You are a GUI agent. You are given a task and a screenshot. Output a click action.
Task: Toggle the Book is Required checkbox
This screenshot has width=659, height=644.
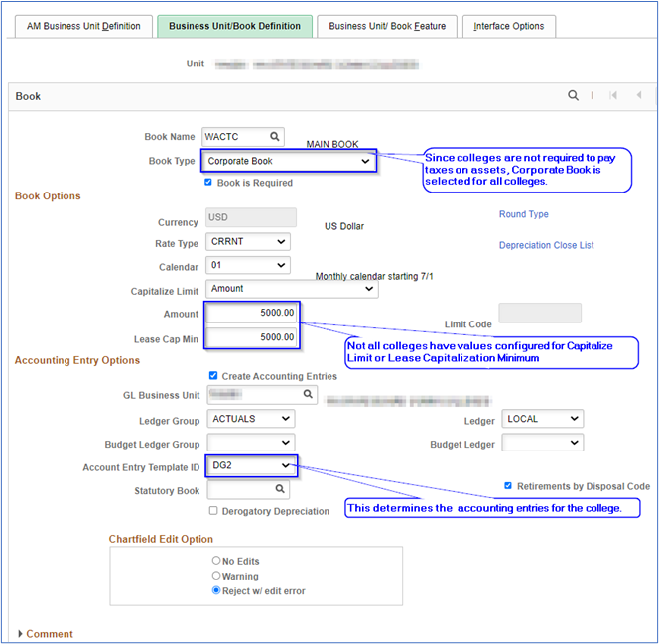pos(208,183)
